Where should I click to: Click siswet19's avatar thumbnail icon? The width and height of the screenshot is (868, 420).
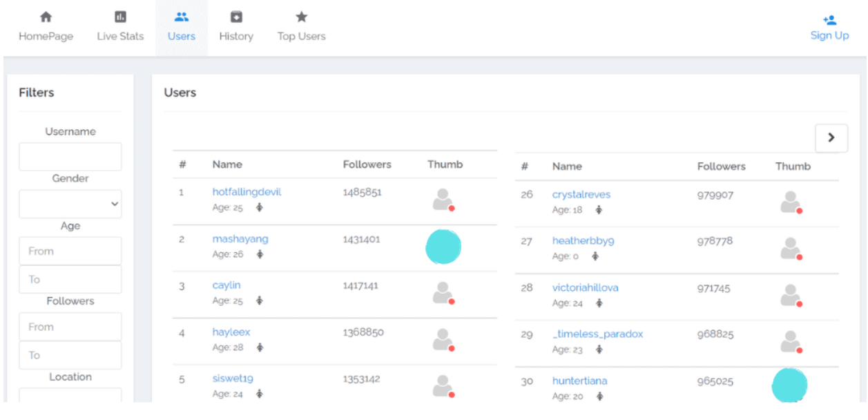tap(443, 386)
